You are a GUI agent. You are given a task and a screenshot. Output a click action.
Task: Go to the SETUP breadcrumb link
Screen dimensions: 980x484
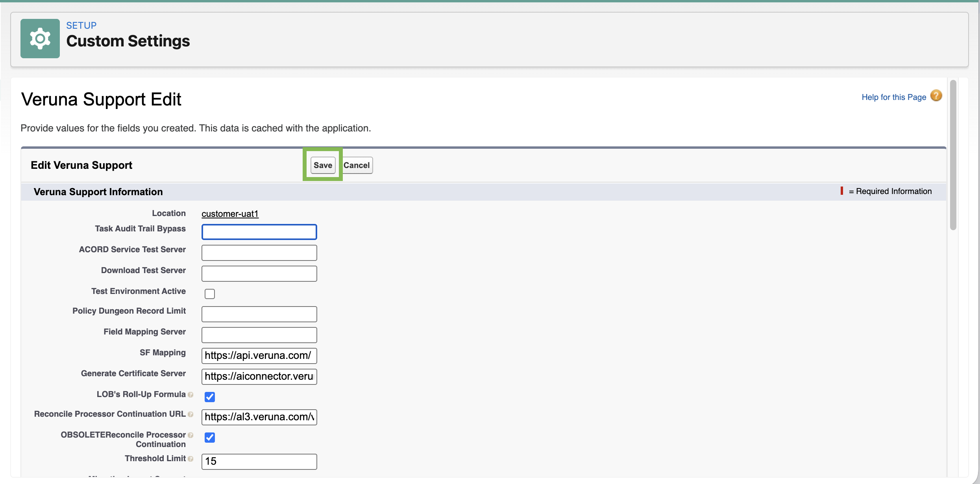[81, 26]
